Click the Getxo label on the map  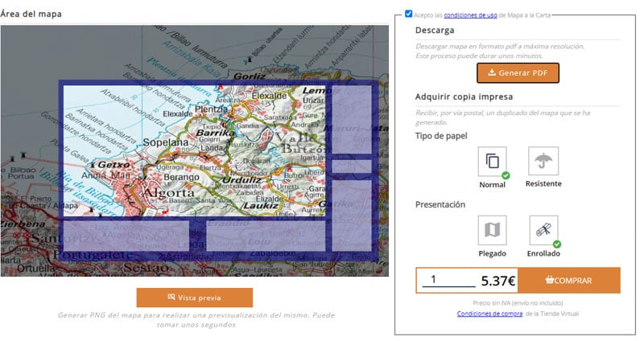[x=113, y=162]
